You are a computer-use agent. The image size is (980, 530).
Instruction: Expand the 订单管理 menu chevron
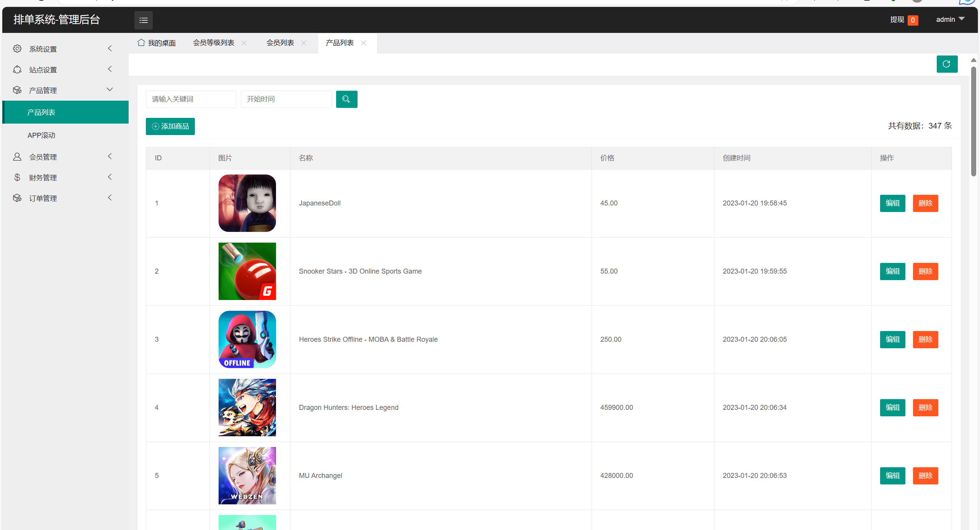[x=110, y=198]
